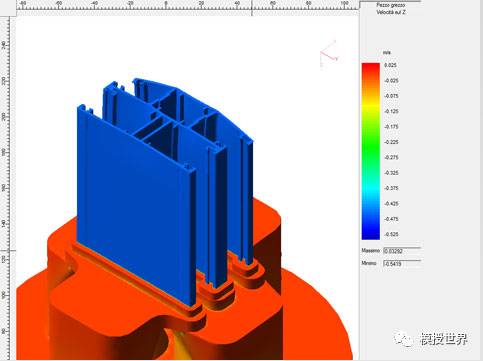Screen dimensions: 483x361
Task: Click the Chinese watermark text
Action: pos(444,339)
